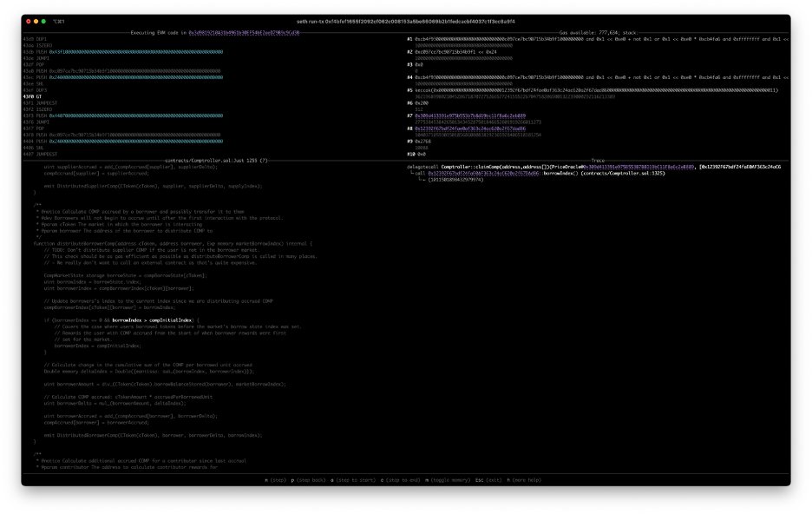Open the PriceOracle address link in Trace
Image resolution: width=812 pixels, height=514 pixels.
tap(638, 167)
